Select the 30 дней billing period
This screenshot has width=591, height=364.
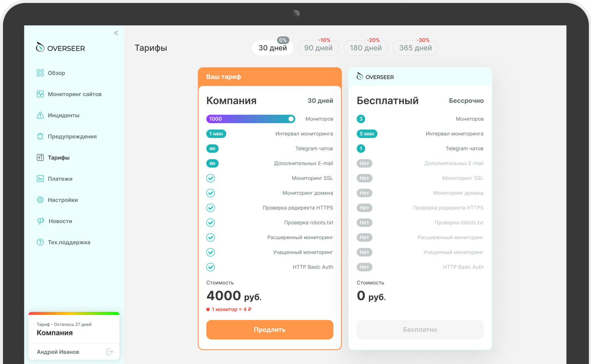tap(273, 48)
